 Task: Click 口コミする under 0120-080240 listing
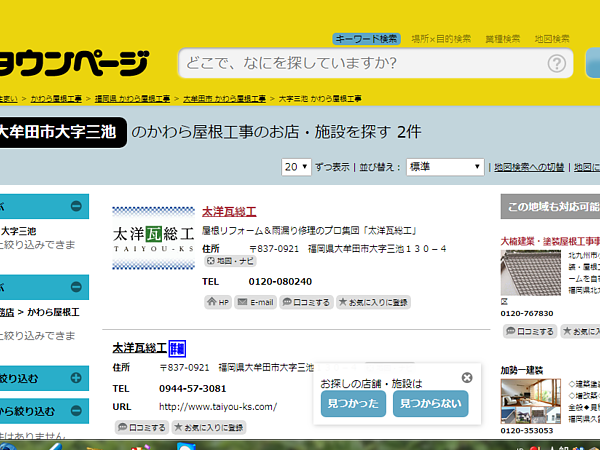point(306,302)
